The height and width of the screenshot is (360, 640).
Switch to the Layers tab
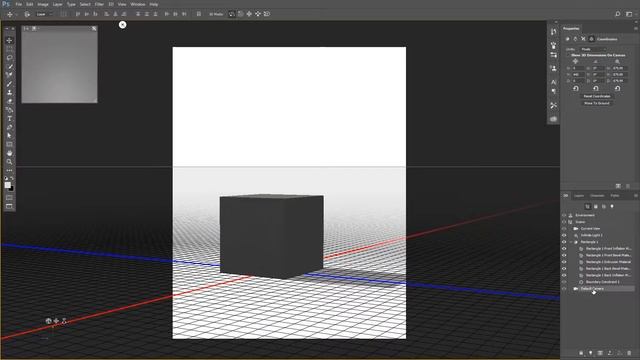(x=579, y=196)
